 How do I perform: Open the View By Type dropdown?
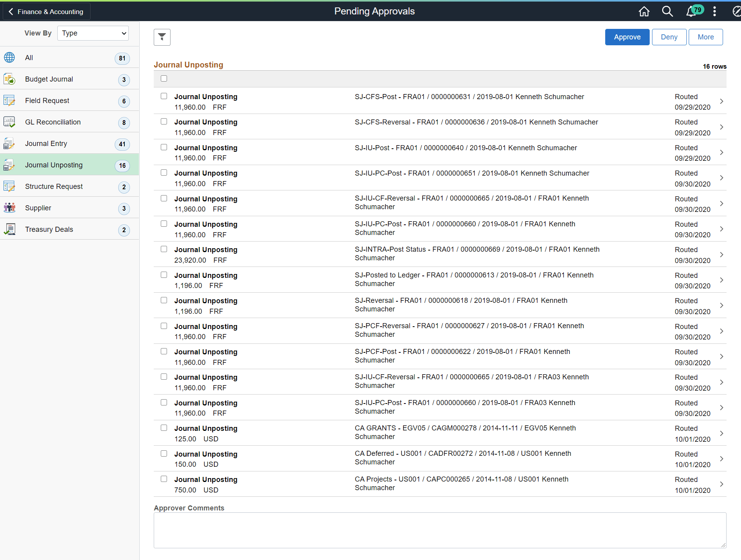pos(93,33)
